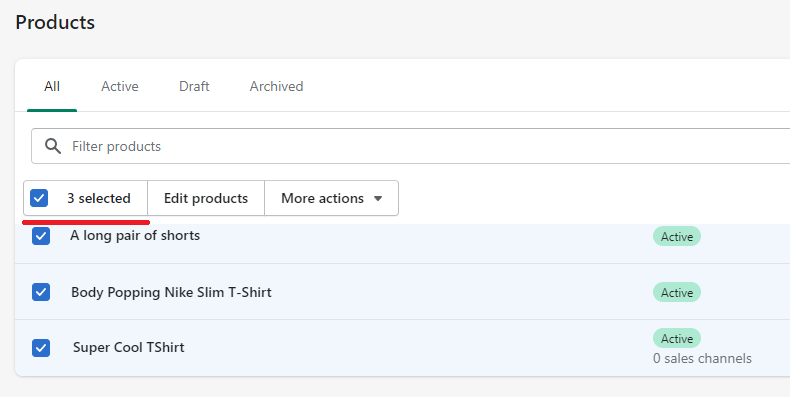Click Active badge for Body Popping Nike Slim T-Shirt
Image resolution: width=790 pixels, height=397 pixels.
[x=677, y=292]
